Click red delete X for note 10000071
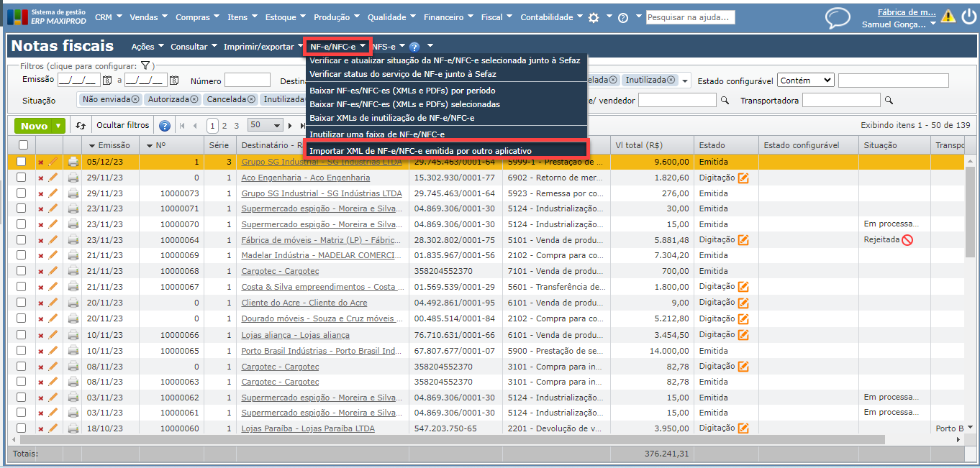980x468 pixels. (40, 209)
